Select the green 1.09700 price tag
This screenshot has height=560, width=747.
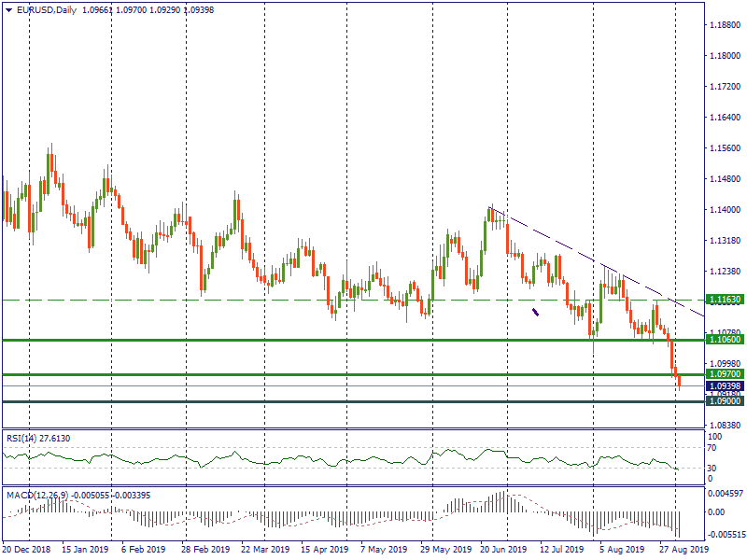[x=725, y=374]
